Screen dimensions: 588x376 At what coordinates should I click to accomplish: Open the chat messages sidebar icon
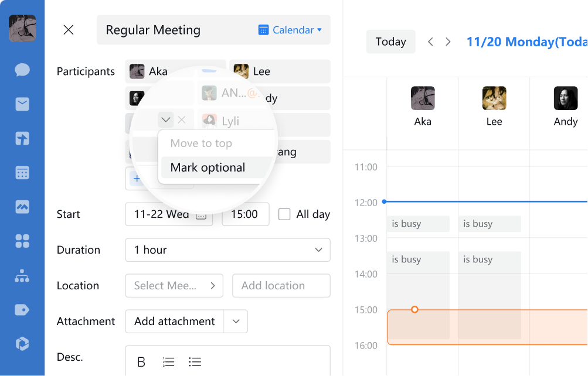(x=22, y=70)
